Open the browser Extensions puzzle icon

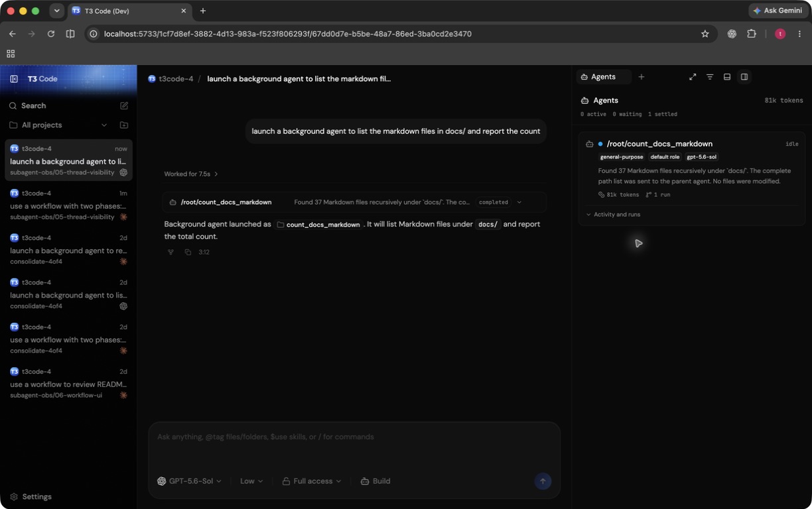coord(752,34)
